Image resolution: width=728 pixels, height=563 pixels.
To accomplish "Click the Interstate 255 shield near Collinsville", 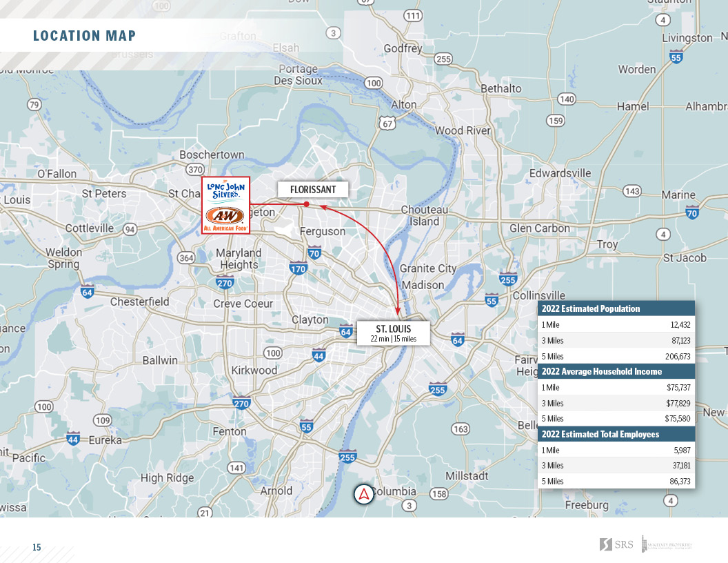I will pos(508,279).
